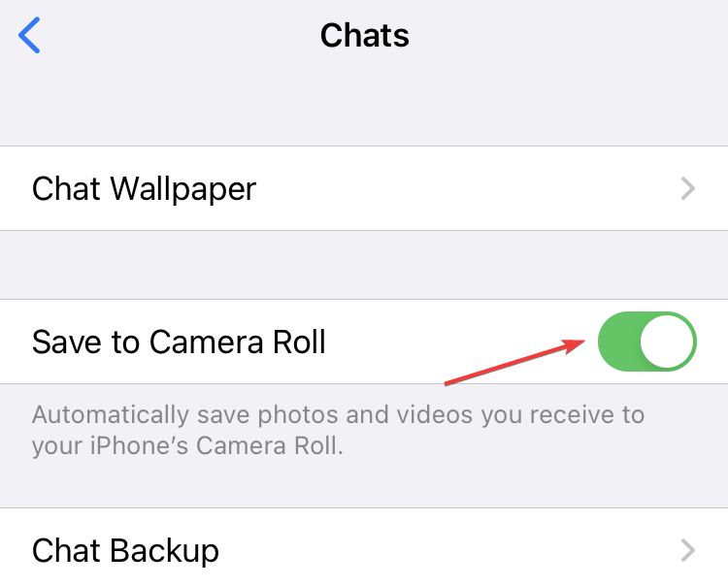The width and height of the screenshot is (728, 587).
Task: Click the white knob of the green switch
Action: [667, 342]
